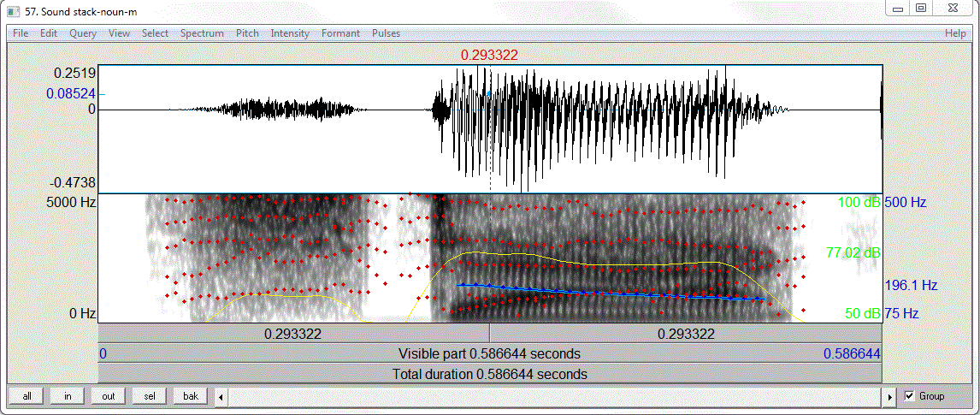Click the 196.1 Hz pitch readout
Screen dimensions: 980x415
point(912,286)
